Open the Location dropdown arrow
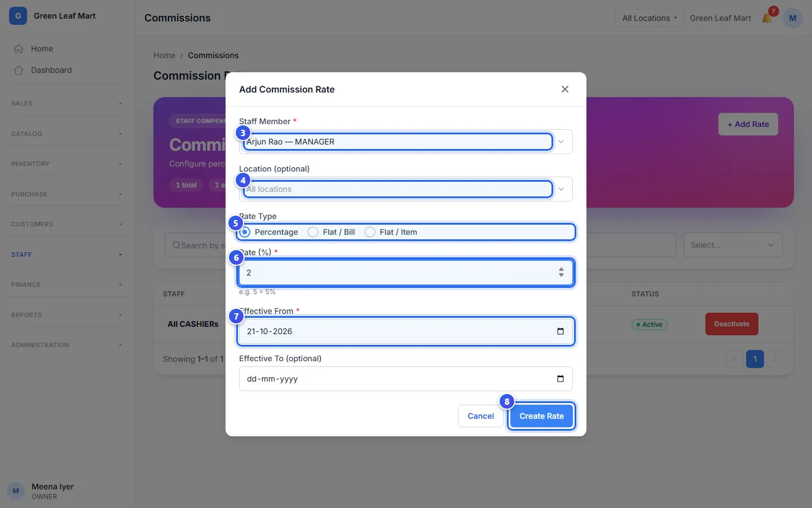 561,189
